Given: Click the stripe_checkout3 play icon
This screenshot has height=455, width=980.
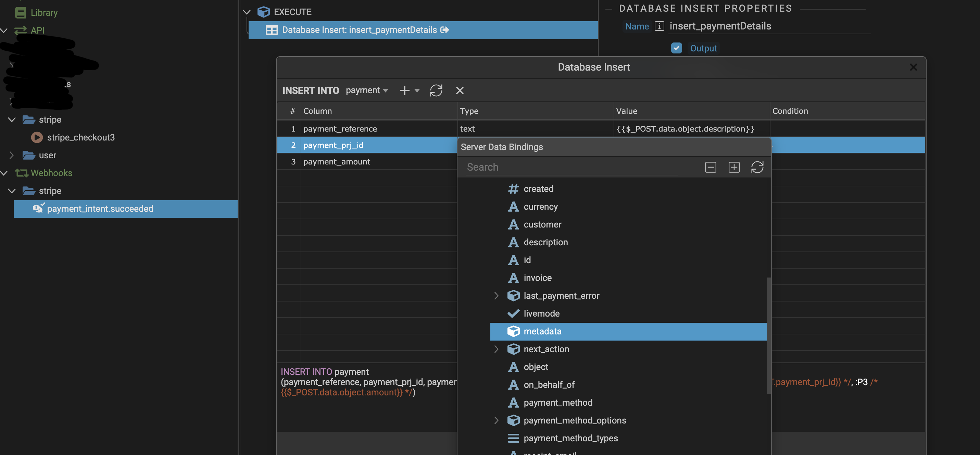Looking at the screenshot, I should (x=37, y=137).
